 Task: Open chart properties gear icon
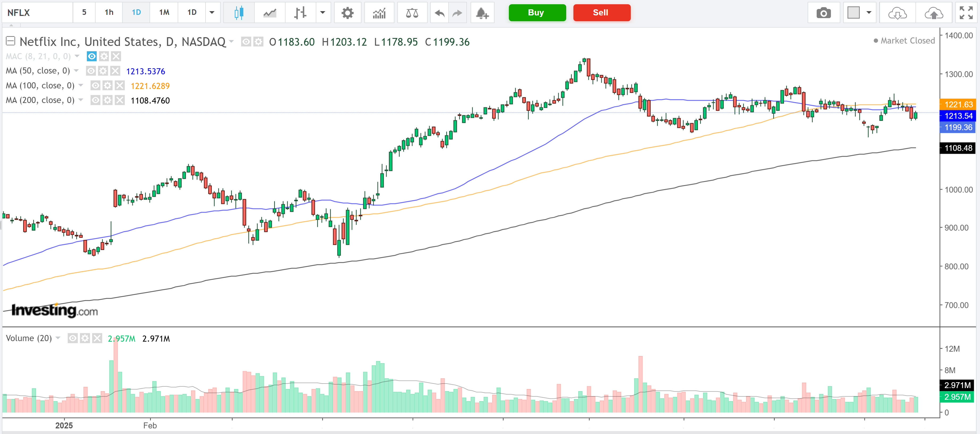347,13
